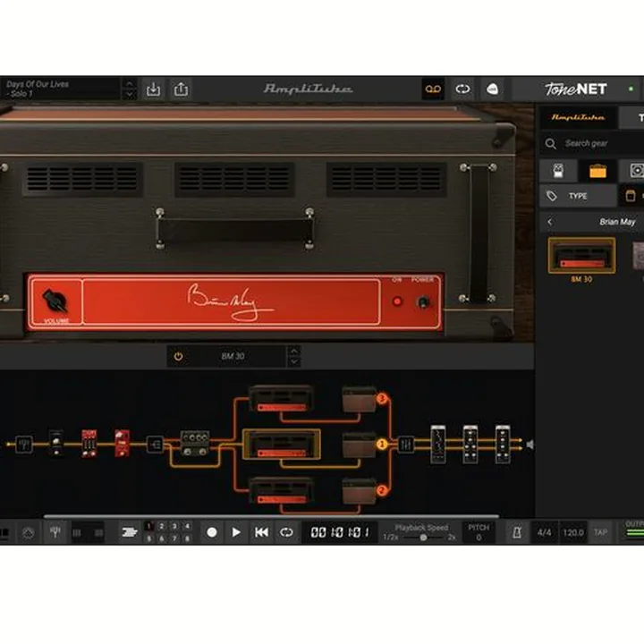Select the four-knob stomp pedal in chain
644x644 pixels.
(x=195, y=443)
